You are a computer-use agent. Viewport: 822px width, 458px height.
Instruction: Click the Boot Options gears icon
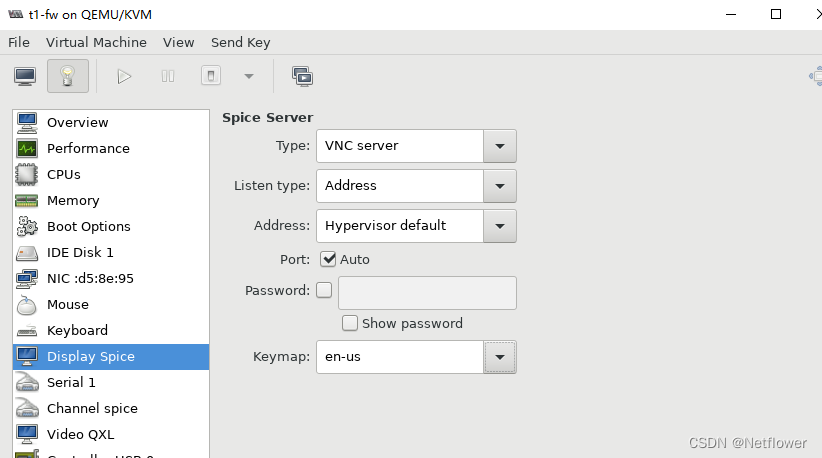pos(27,226)
